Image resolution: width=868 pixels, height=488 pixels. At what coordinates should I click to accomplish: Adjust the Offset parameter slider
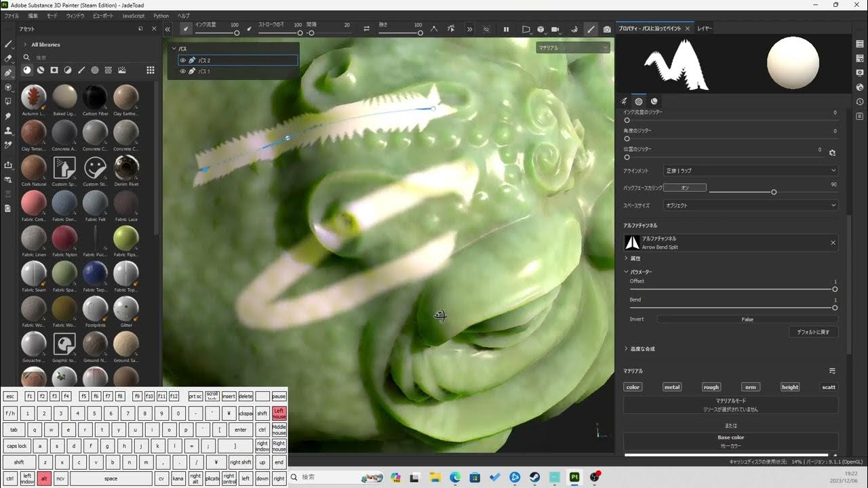pyautogui.click(x=732, y=289)
